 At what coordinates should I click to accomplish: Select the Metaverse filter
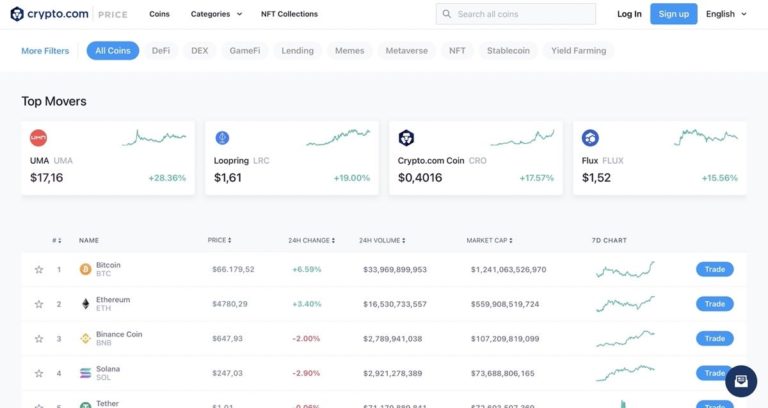pos(407,50)
